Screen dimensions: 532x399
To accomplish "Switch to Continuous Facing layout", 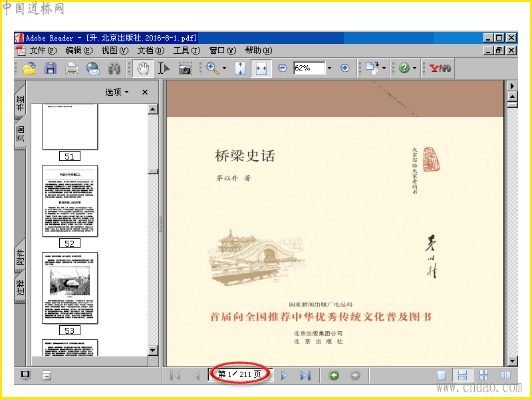I will pyautogui.click(x=483, y=375).
